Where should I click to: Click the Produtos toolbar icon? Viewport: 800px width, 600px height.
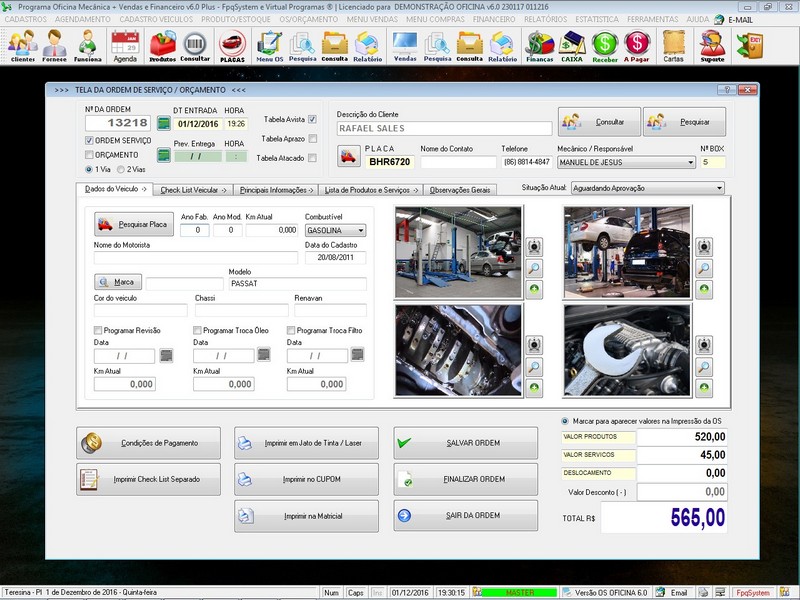point(162,44)
